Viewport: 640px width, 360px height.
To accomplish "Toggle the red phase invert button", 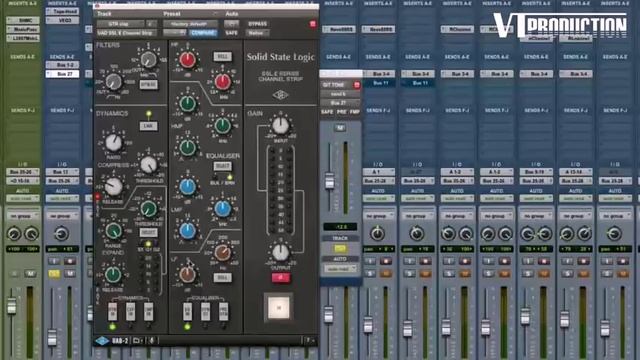I will pos(280,278).
